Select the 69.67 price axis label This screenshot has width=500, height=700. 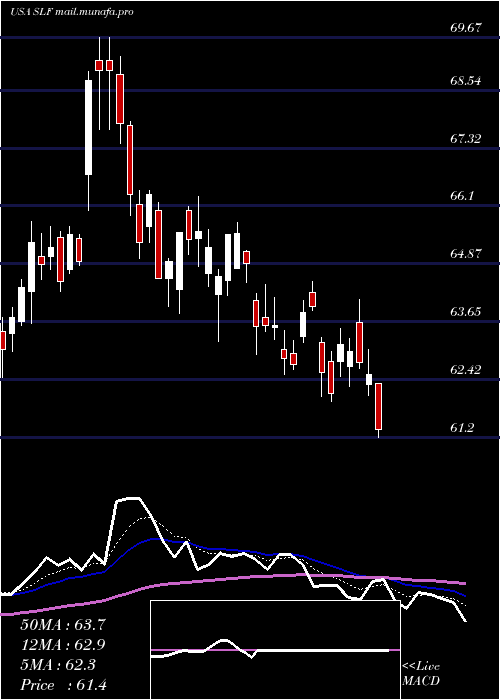(x=466, y=28)
